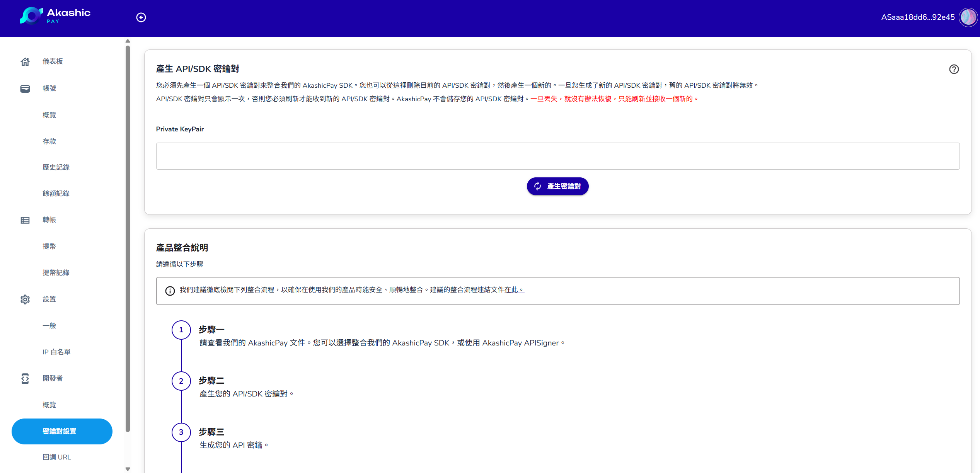Click the account card icon
This screenshot has height=473, width=980.
click(x=25, y=88)
